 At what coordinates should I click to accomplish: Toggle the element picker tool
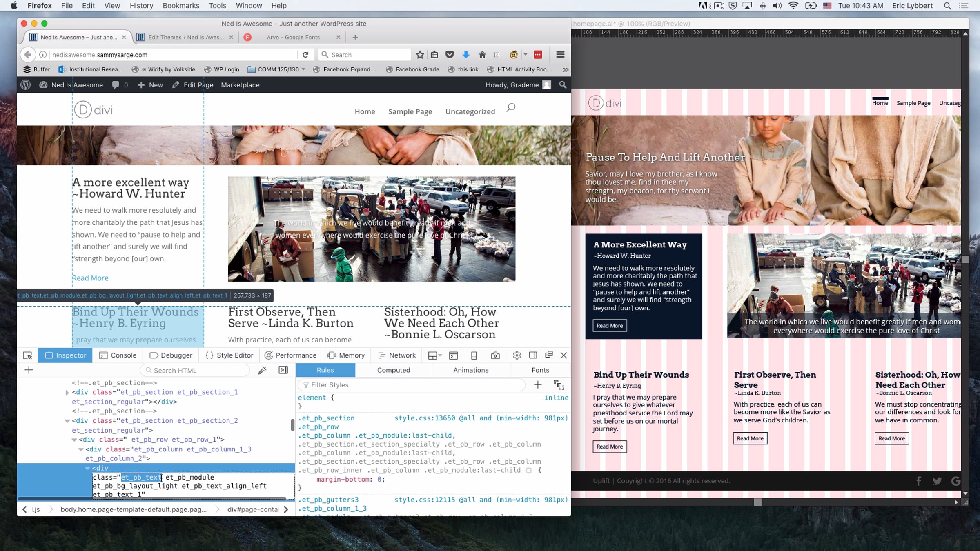(27, 355)
